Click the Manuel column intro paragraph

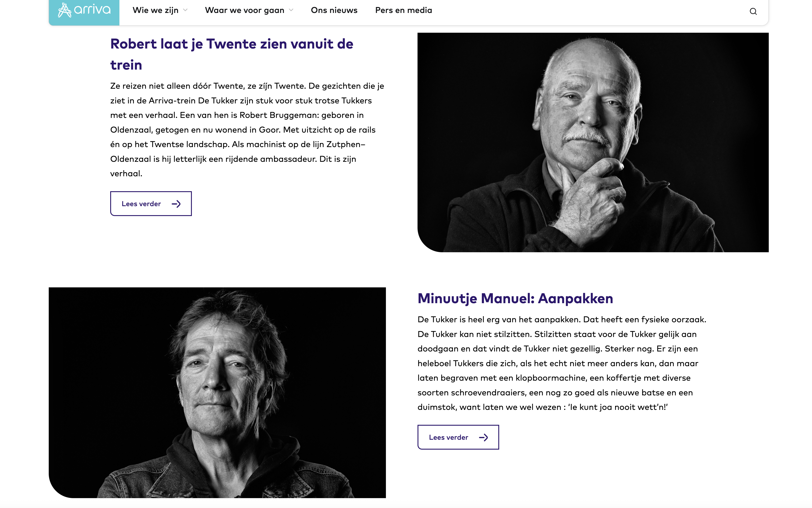pos(562,363)
